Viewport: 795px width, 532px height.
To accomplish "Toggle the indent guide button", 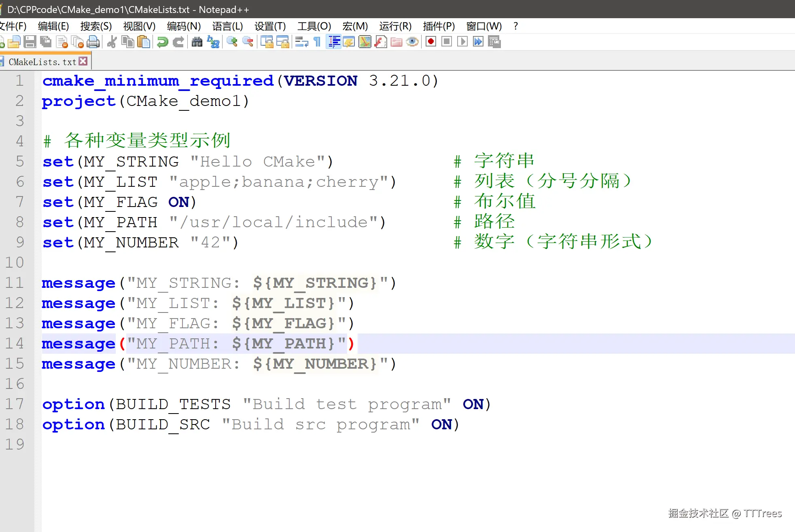I will (x=334, y=42).
